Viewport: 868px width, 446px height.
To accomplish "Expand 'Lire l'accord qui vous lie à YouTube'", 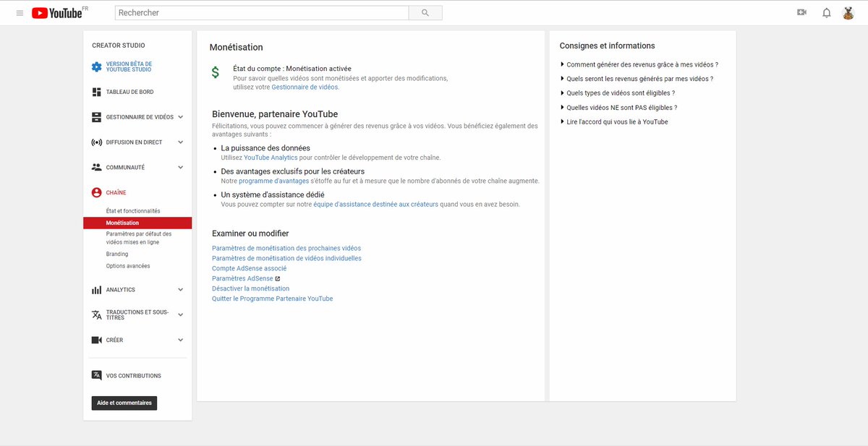I will click(x=614, y=122).
